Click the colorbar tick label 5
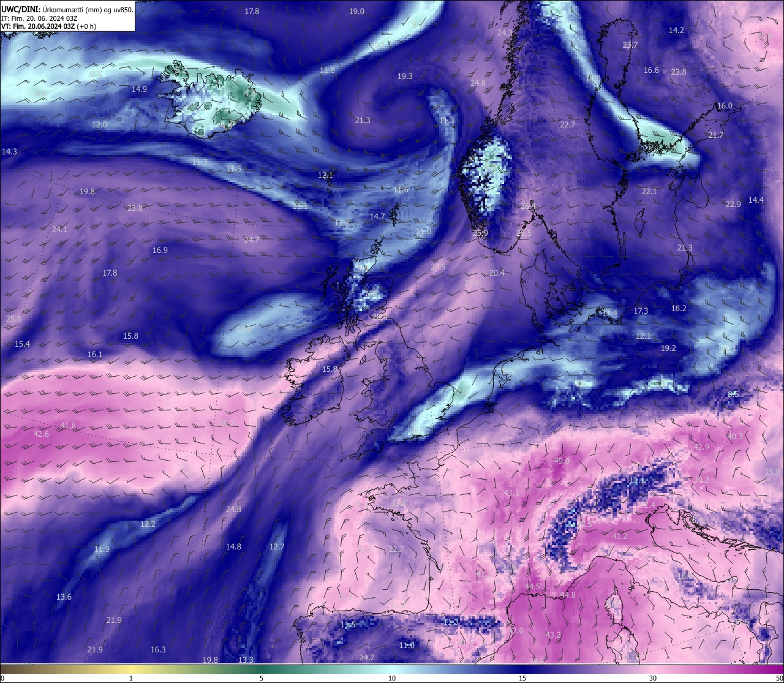The height and width of the screenshot is (683, 784). [262, 678]
